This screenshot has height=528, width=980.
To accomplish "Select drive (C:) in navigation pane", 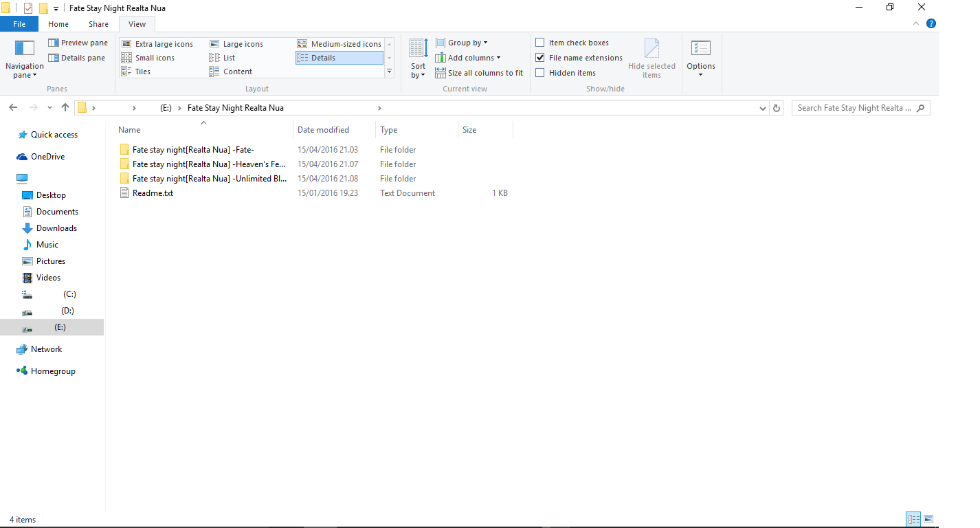I will 49,294.
